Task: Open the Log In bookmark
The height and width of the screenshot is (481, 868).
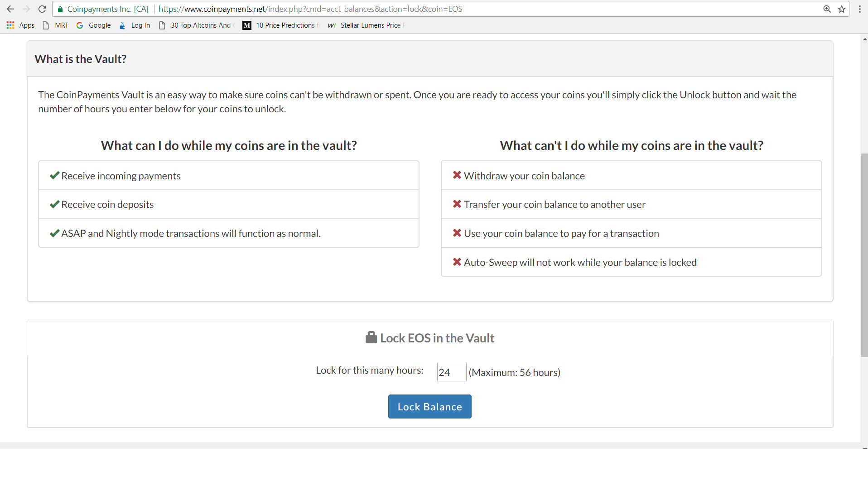Action: (x=135, y=25)
